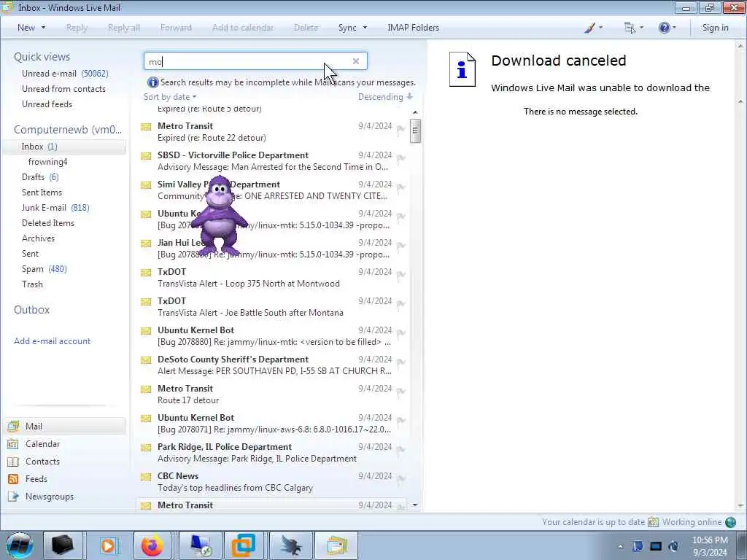Open the Sync dropdown arrow
Screen dimensions: 747x560
(x=365, y=28)
